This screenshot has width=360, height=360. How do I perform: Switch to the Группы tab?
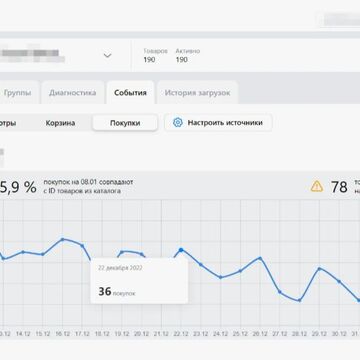click(x=17, y=93)
